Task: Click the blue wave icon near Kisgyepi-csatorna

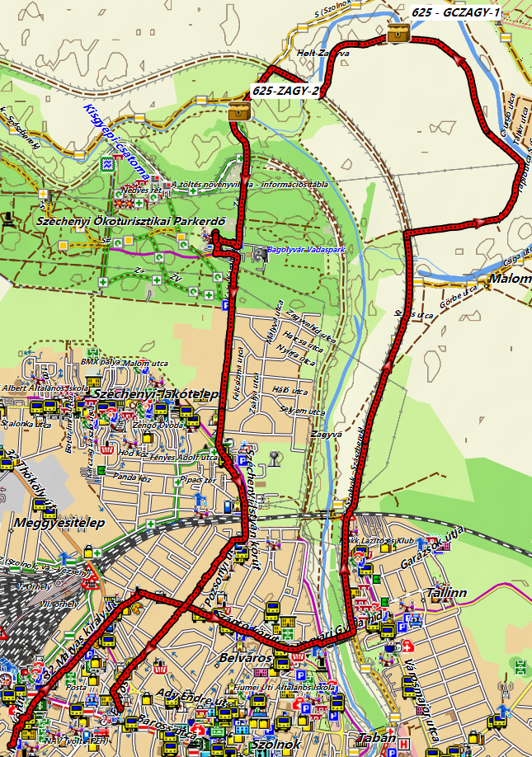Action: click(108, 165)
